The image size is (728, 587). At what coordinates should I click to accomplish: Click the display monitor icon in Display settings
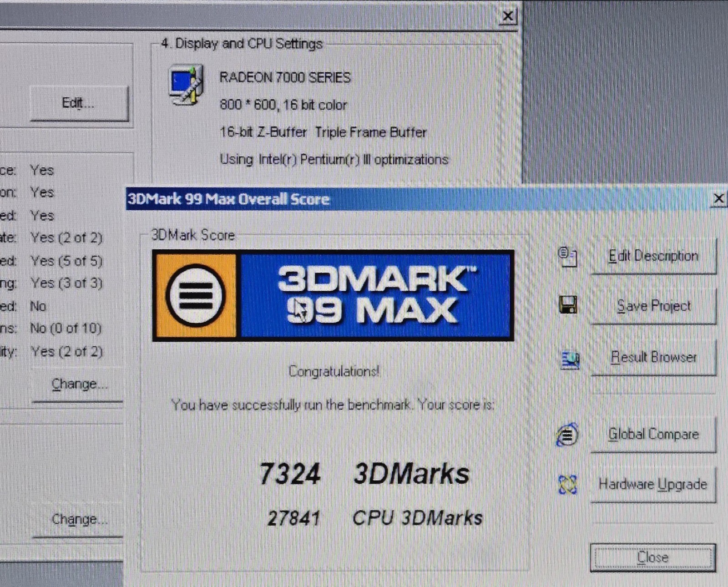187,85
